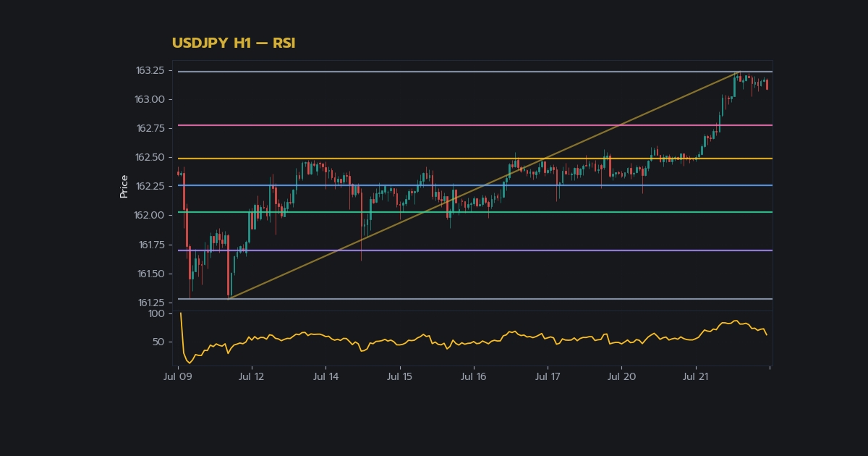Click the USDJPY H1 — RSI chart title
Viewport: 868px width, 456px height.
tap(234, 43)
